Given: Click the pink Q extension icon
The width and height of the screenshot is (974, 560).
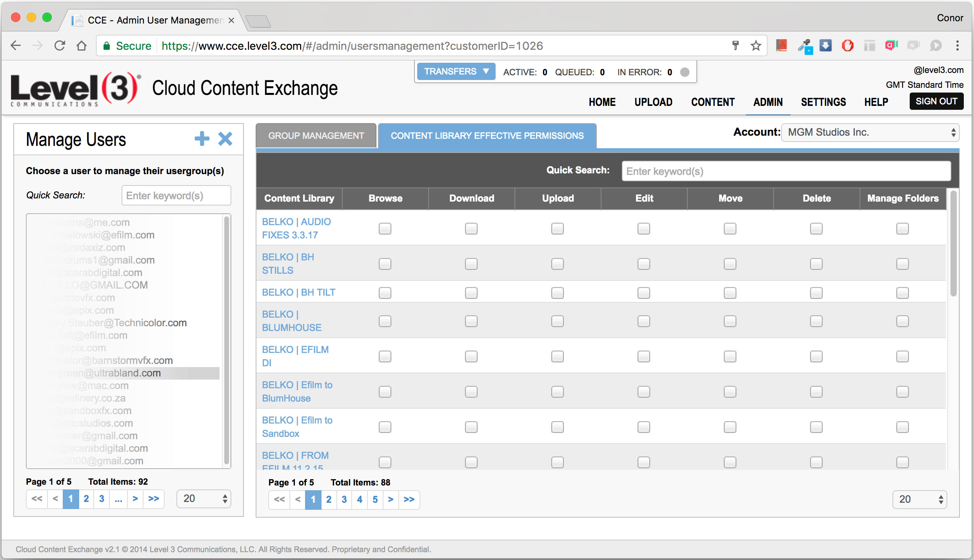Looking at the screenshot, I should click(891, 46).
